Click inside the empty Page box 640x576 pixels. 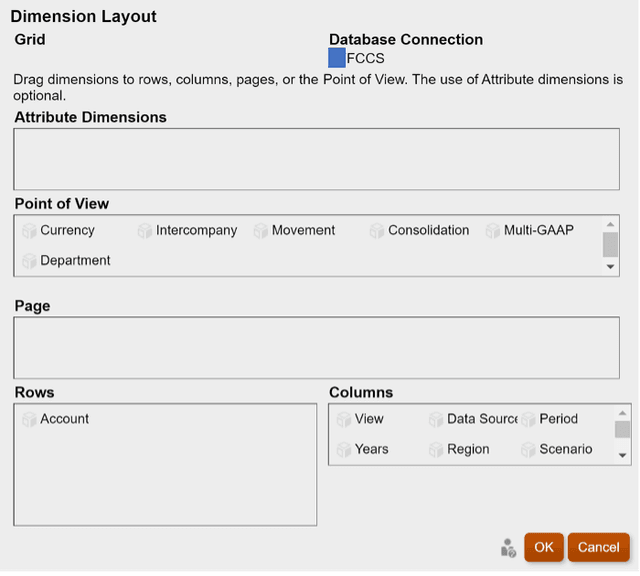click(316, 348)
